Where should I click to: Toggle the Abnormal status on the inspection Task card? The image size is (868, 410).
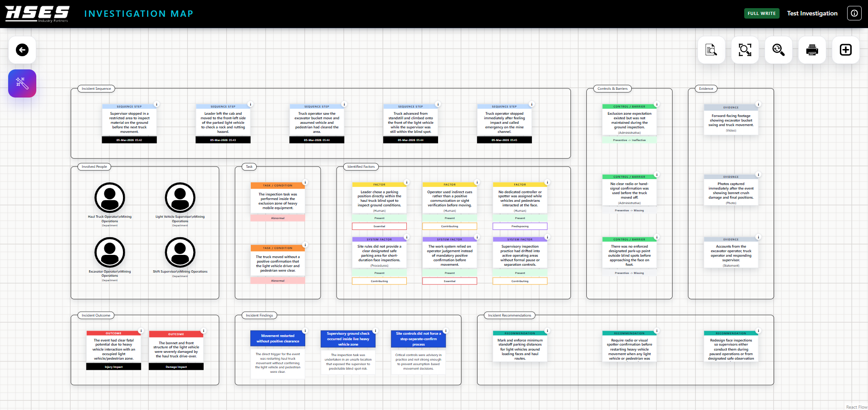[x=278, y=218]
